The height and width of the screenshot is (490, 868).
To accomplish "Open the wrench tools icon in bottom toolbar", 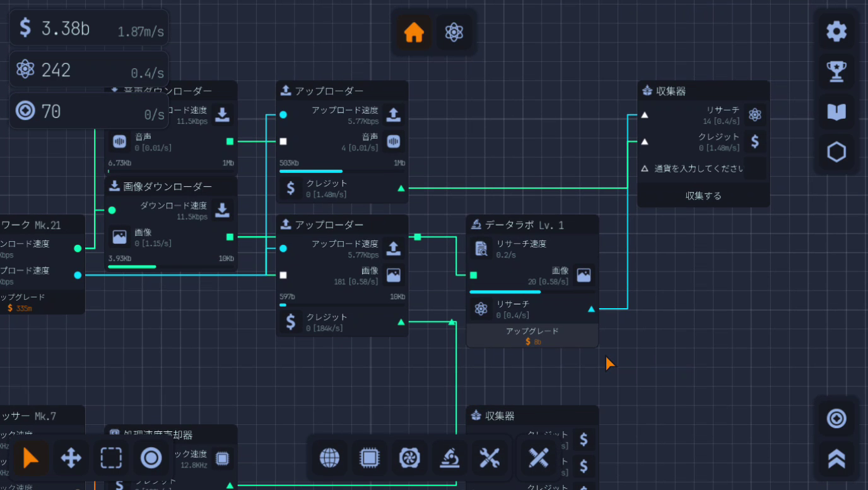I will (490, 458).
